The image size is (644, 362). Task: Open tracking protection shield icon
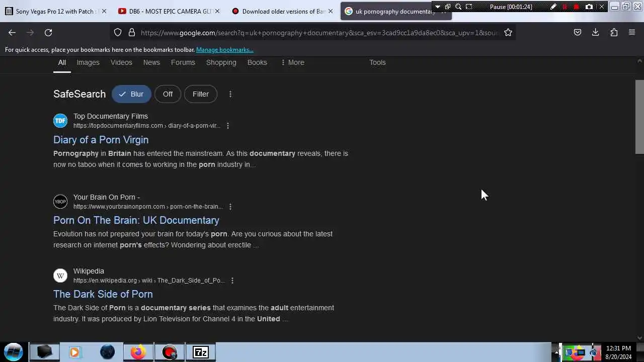point(118,32)
